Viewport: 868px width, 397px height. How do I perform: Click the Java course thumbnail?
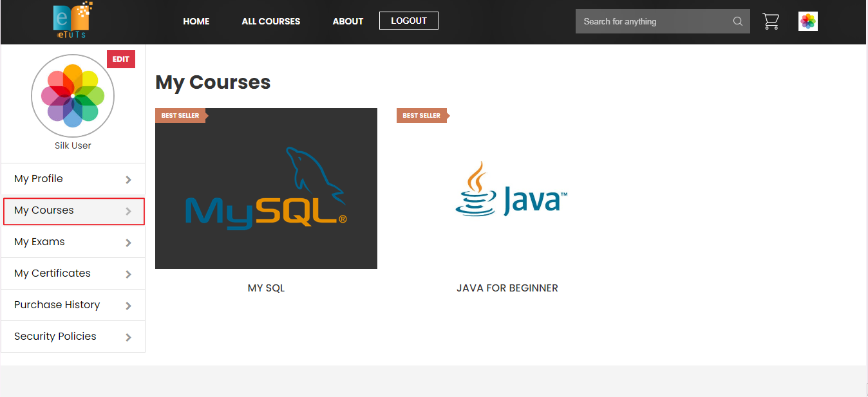[x=507, y=189]
